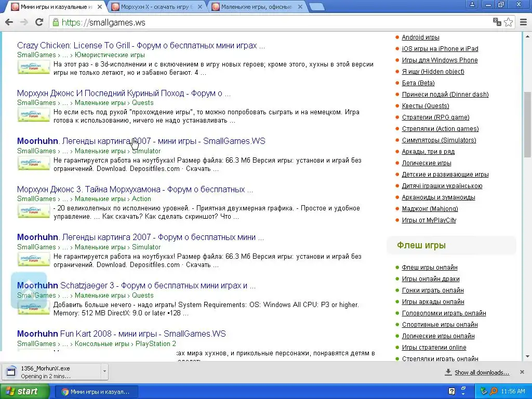Open Игры для Windows Phone category
This screenshot has width=532, height=399.
(x=440, y=60)
